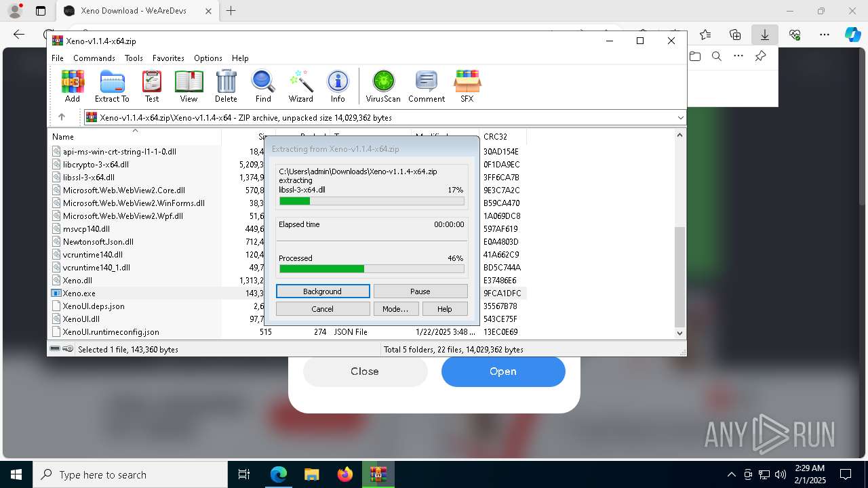Click browser back arrow
This screenshot has height=488, width=868.
tap(19, 35)
